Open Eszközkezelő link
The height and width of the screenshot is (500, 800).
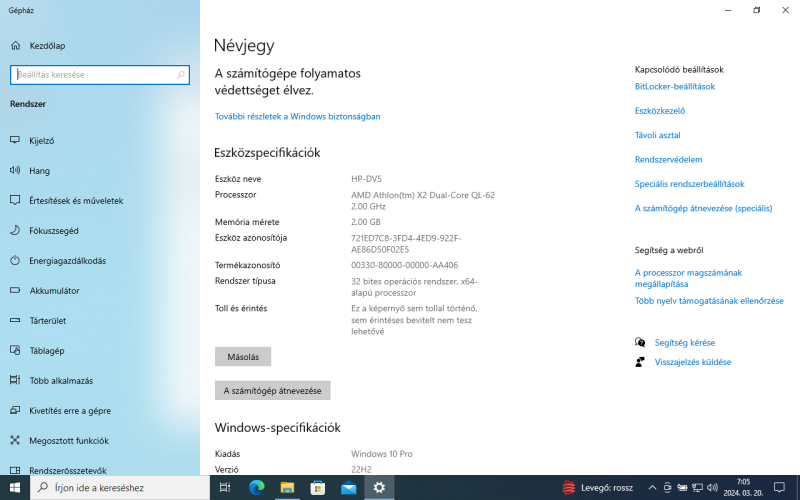click(660, 111)
